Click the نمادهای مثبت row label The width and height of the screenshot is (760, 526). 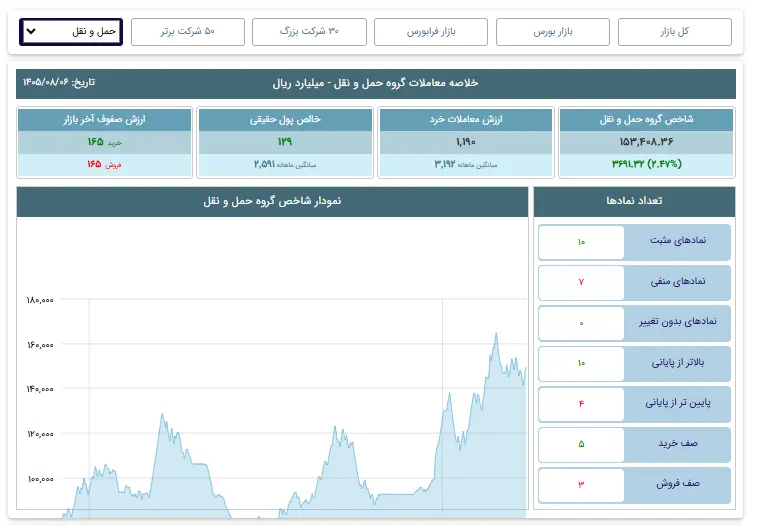coord(678,241)
